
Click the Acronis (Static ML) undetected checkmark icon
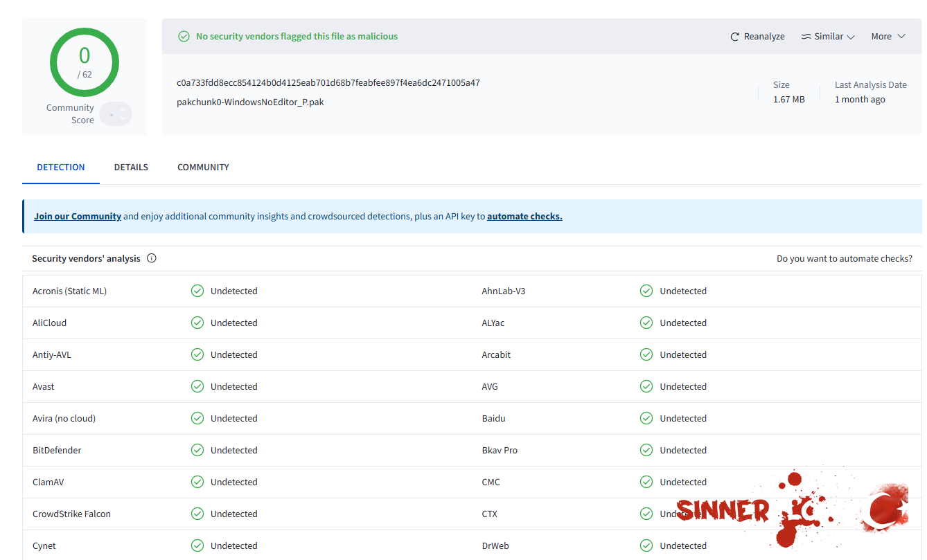(197, 291)
